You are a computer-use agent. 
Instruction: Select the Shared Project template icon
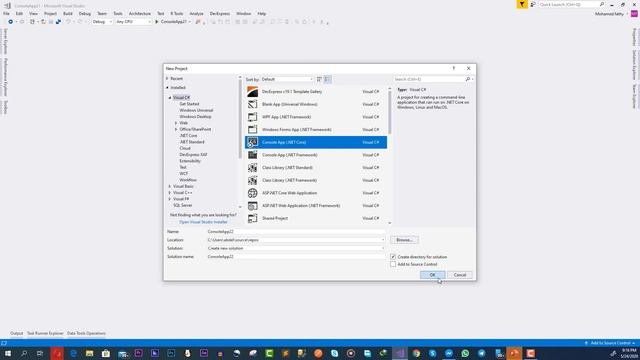[253, 218]
